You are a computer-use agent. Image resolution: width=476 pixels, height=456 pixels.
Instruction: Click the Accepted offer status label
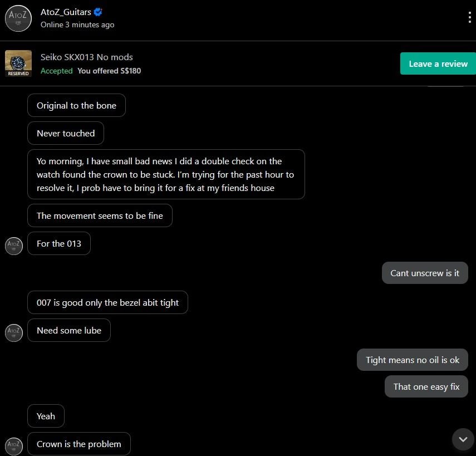[57, 71]
